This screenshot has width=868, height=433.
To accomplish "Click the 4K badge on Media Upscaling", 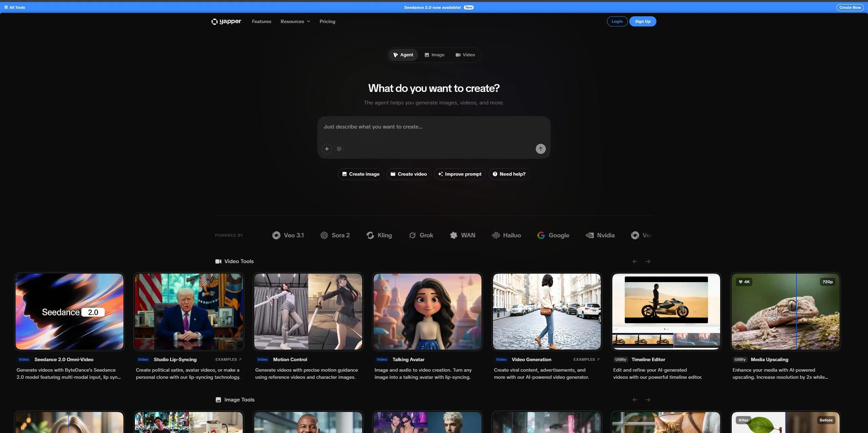I will (744, 282).
